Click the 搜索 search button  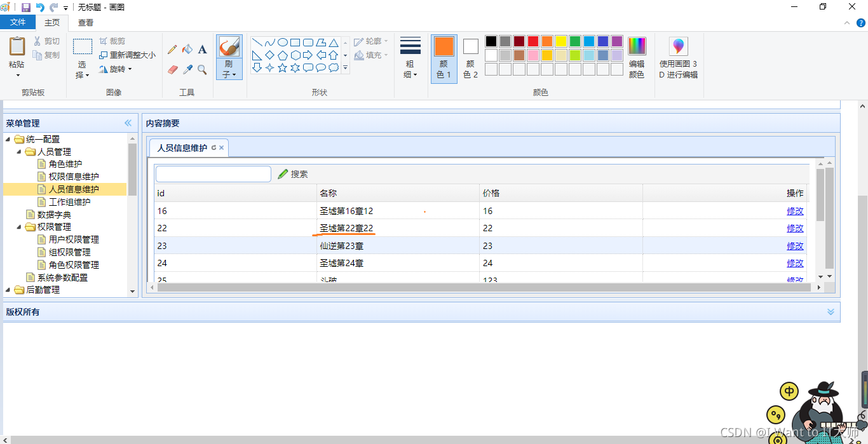coord(293,174)
